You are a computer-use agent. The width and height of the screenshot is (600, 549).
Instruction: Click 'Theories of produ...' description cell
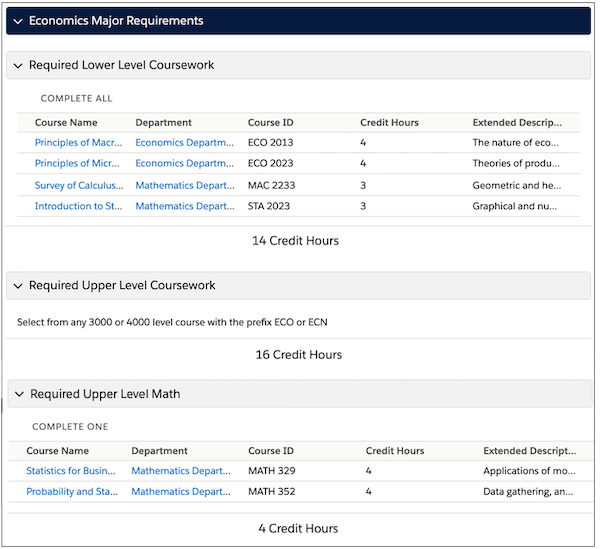click(516, 163)
